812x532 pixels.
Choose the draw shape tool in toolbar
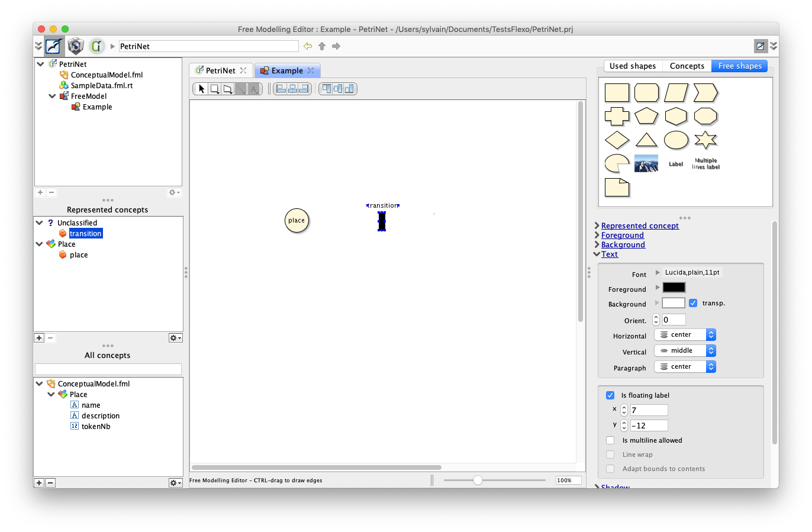(x=215, y=89)
